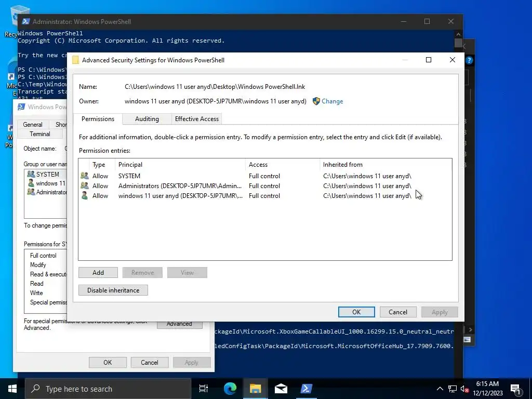
Task: Click the Disable inheritance button
Action: [113, 290]
